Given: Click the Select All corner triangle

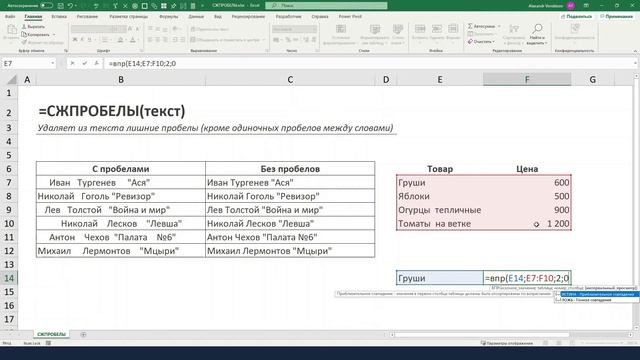Looking at the screenshot, I should tap(12, 80).
